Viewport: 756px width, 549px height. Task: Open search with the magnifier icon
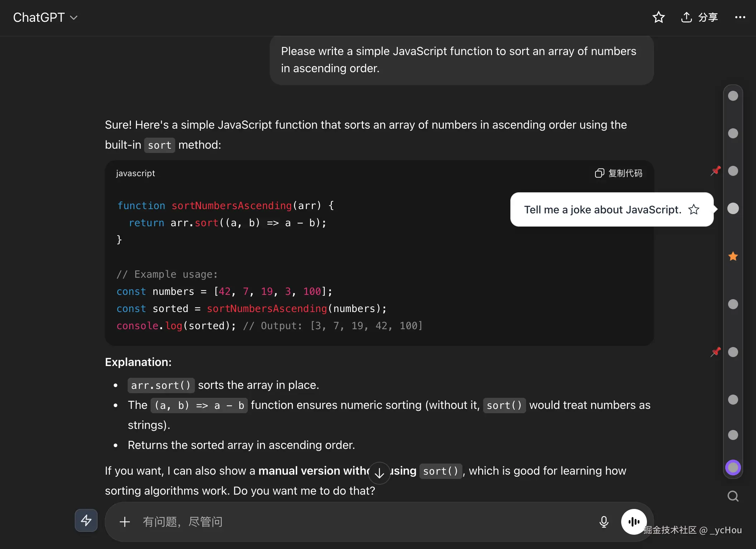[733, 496]
